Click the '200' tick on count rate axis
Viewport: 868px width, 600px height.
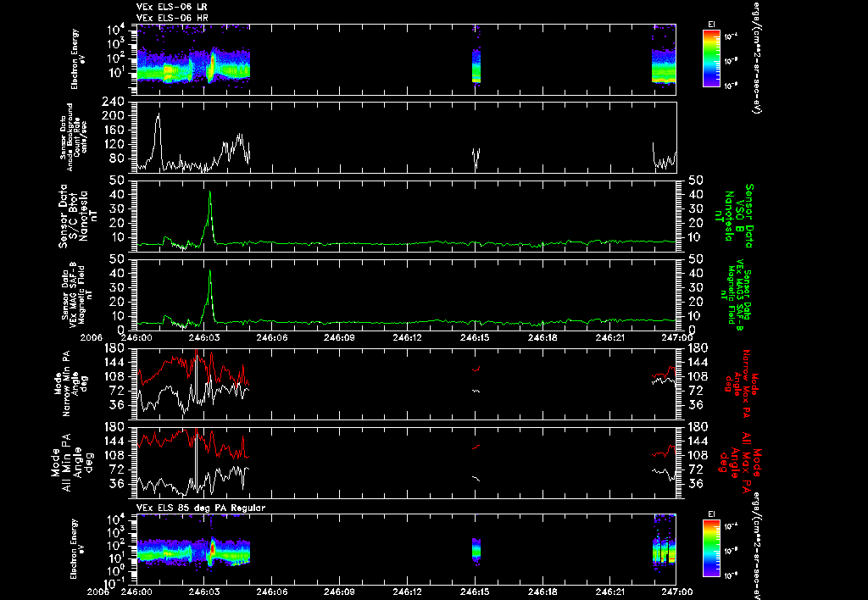click(x=113, y=116)
